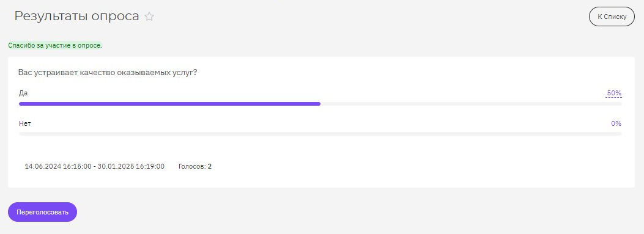Click the empty Нет result bar

pyautogui.click(x=320, y=134)
